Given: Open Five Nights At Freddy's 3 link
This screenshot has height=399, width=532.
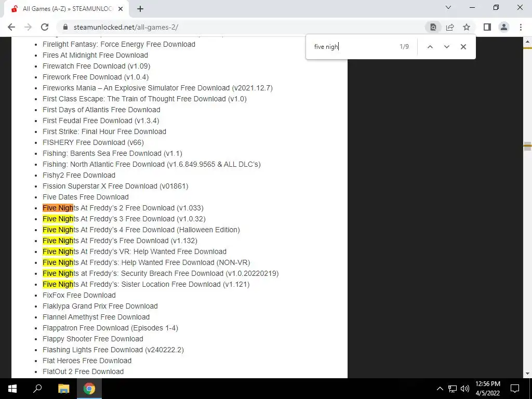Looking at the screenshot, I should coord(124,219).
